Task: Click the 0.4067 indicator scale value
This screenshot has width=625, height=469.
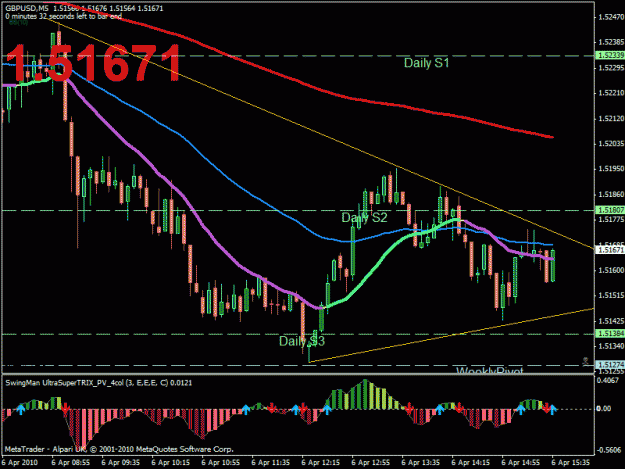Action: click(608, 380)
